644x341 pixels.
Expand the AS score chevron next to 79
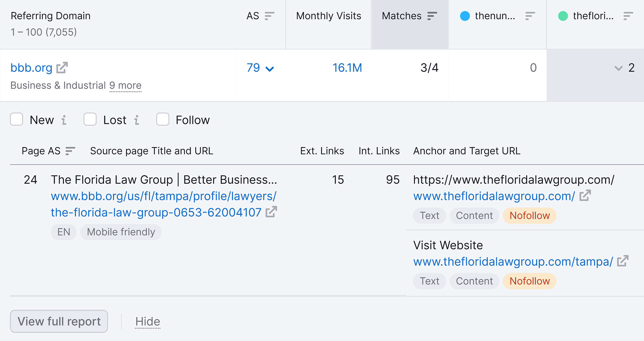tap(270, 69)
